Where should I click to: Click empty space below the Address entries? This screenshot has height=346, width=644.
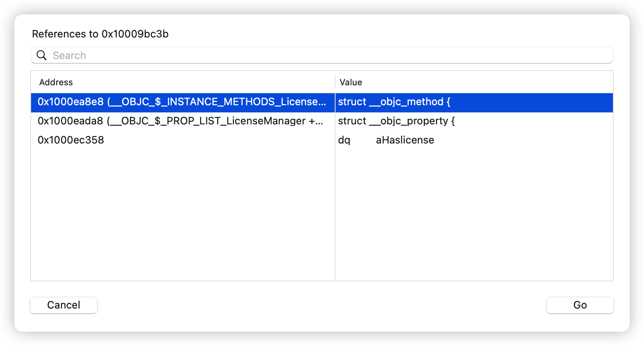[183, 215]
